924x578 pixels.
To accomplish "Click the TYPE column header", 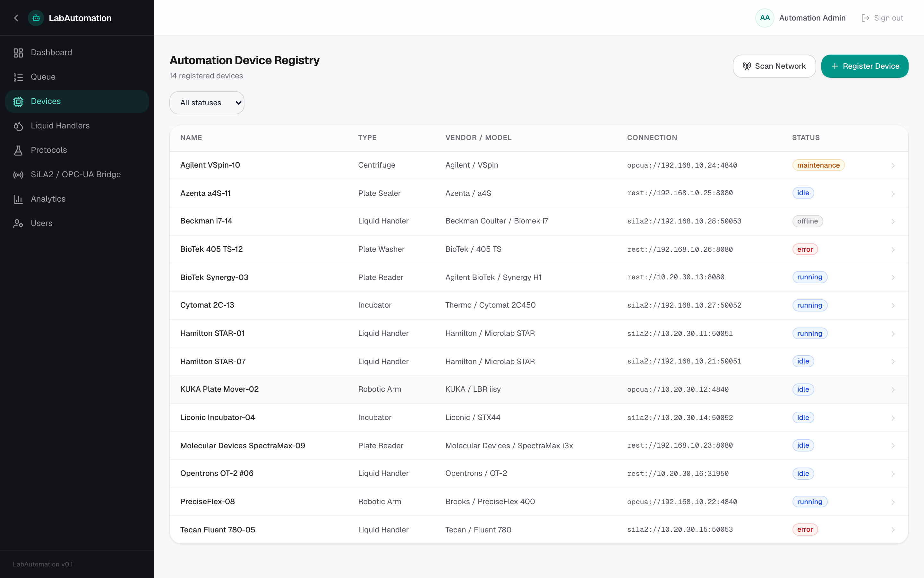I will 367,138.
